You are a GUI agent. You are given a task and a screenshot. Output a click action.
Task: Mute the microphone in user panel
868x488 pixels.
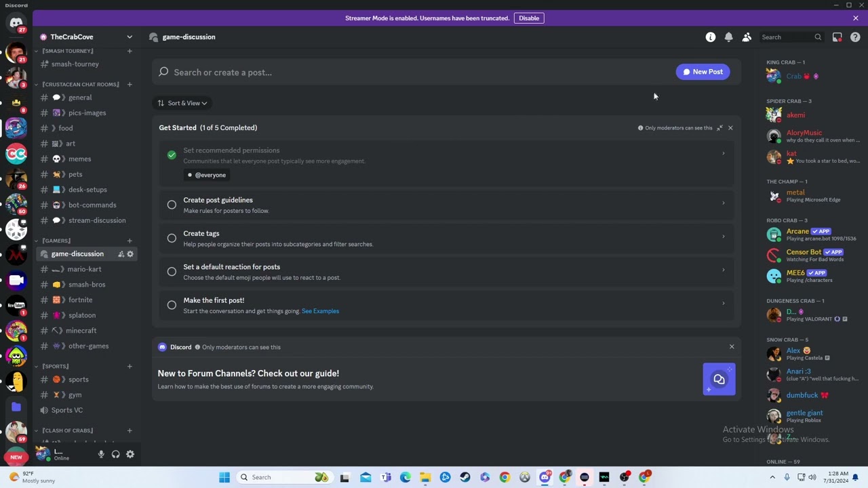(x=101, y=454)
